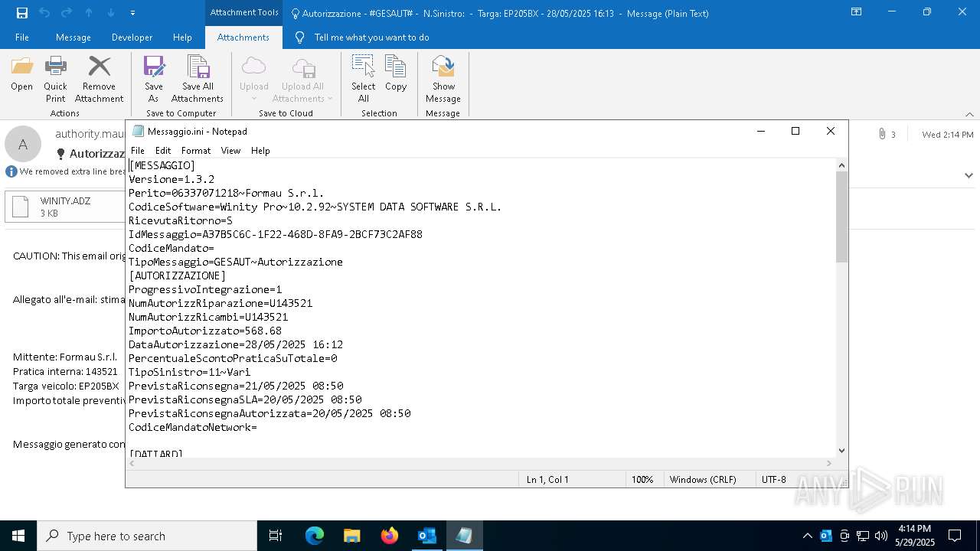Click Notepad vertical scrollbar down arrow

point(842,451)
